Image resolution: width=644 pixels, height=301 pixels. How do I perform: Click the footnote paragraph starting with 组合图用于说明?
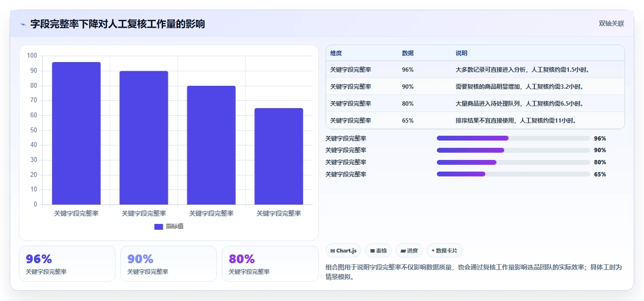click(x=474, y=272)
